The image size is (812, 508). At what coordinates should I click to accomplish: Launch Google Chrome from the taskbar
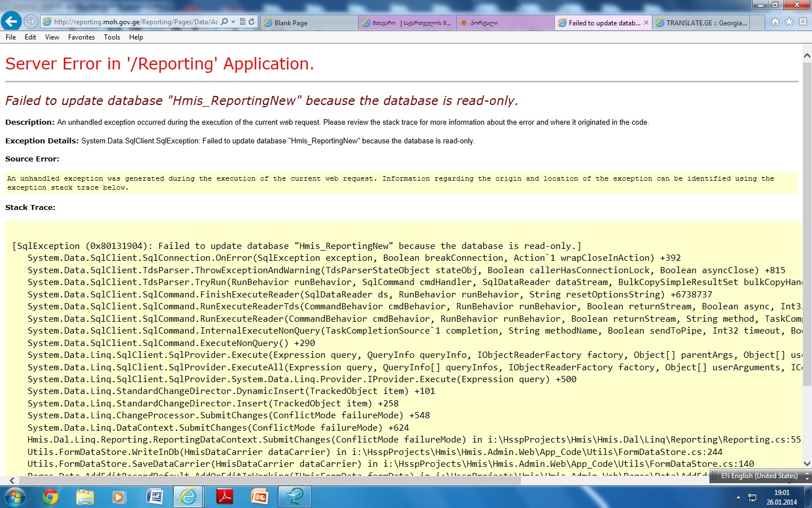(50, 497)
